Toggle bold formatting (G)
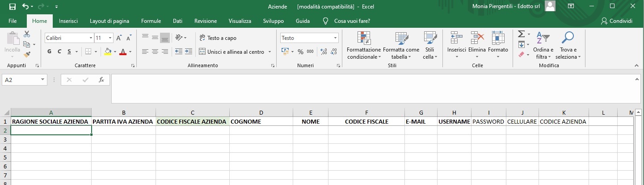This screenshot has width=644, height=185. point(50,52)
